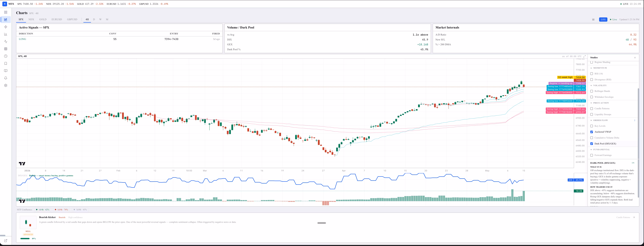
Task: Toggle the LOG scale button
Action: coord(603,20)
